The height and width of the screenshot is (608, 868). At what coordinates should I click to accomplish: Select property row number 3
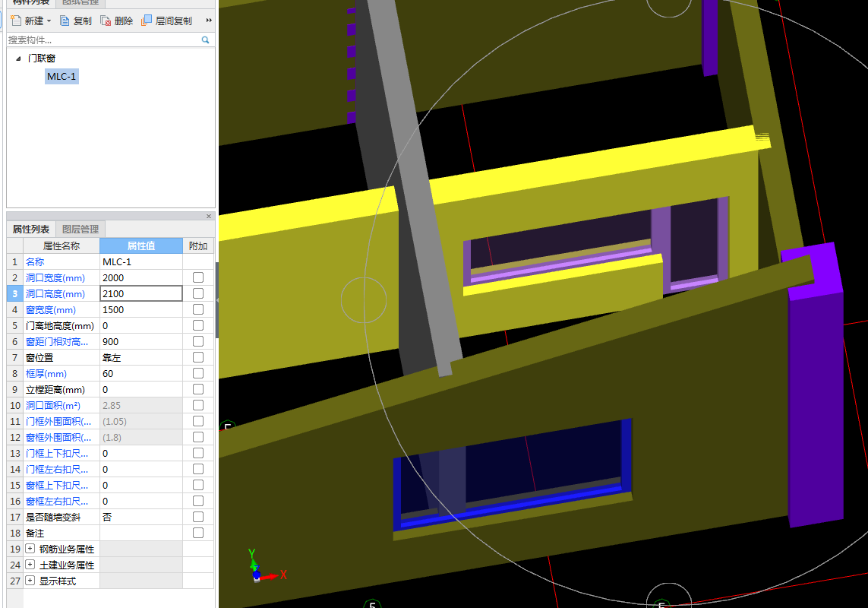point(15,294)
